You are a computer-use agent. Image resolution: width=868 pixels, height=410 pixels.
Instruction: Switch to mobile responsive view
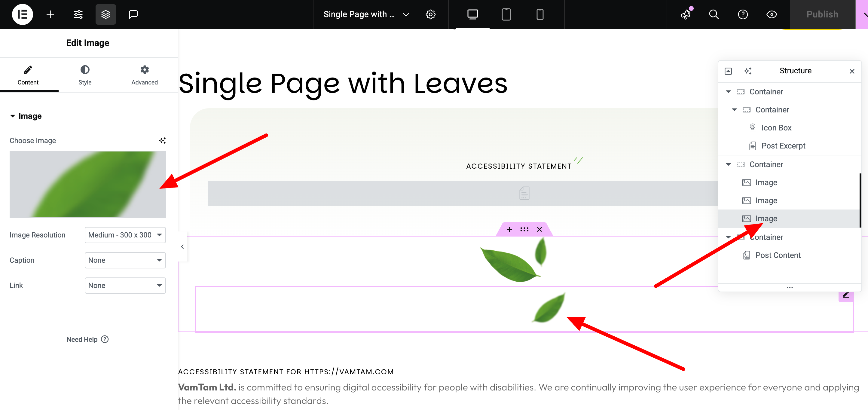pyautogui.click(x=540, y=14)
